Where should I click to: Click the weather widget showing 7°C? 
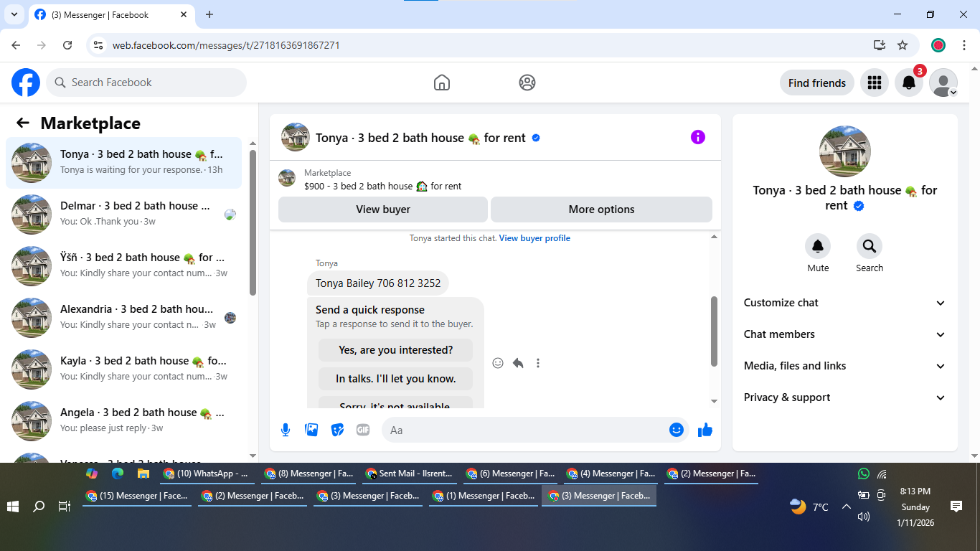click(x=809, y=507)
